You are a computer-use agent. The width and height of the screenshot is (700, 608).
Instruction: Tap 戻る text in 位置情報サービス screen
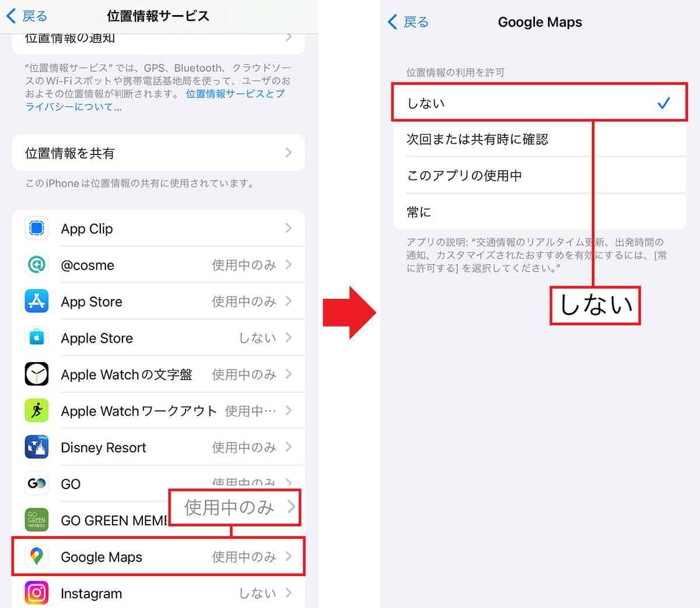34,16
